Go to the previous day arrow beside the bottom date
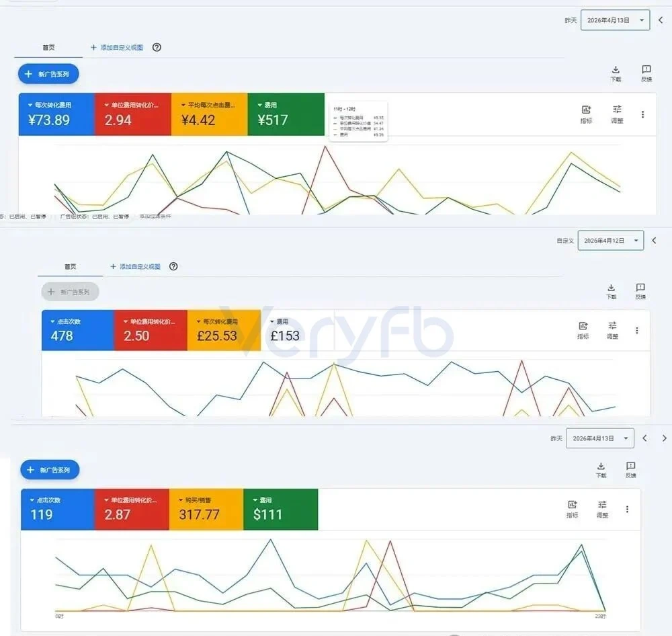The image size is (672, 636). (x=644, y=438)
